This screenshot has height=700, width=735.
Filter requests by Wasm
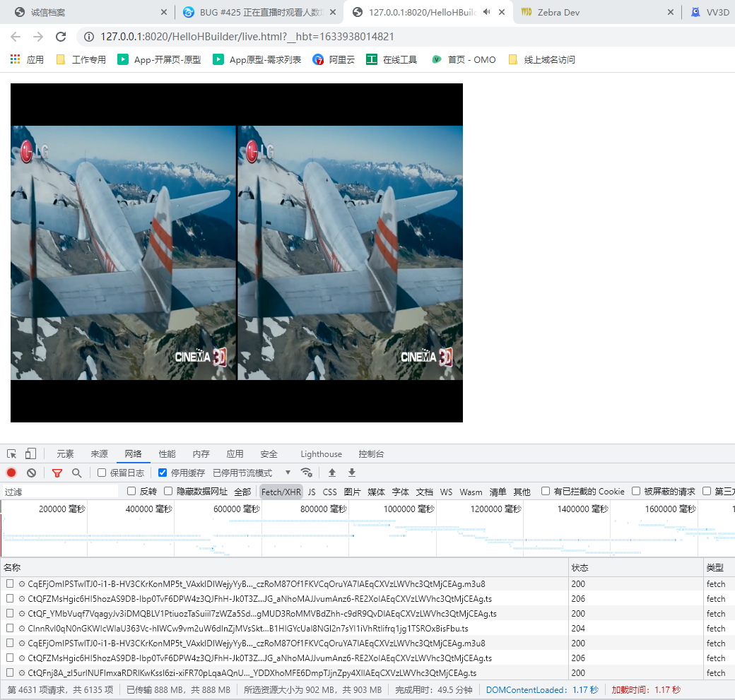(471, 492)
